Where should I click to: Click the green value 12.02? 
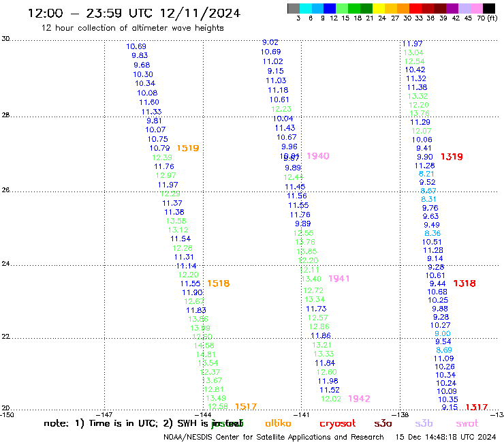(x=331, y=399)
